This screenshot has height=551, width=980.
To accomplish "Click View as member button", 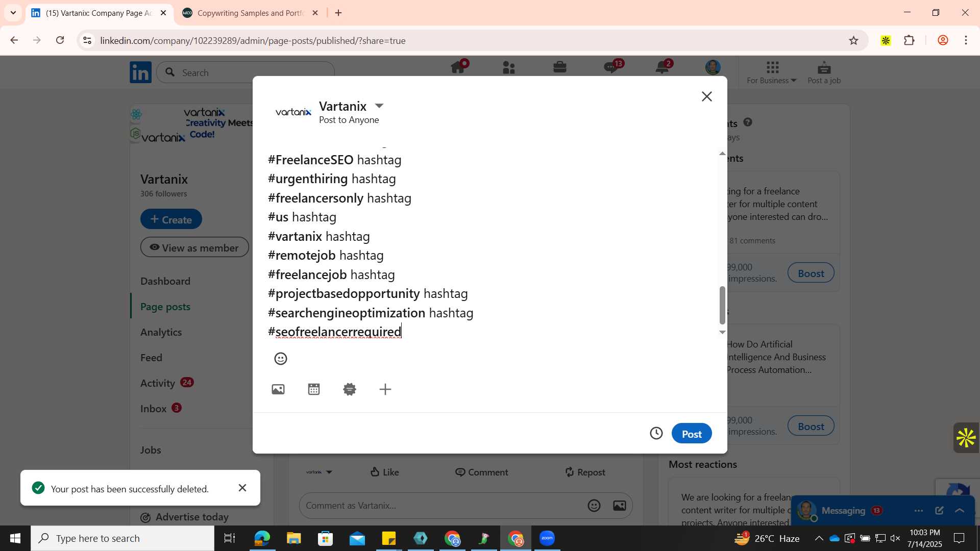I will click(194, 247).
